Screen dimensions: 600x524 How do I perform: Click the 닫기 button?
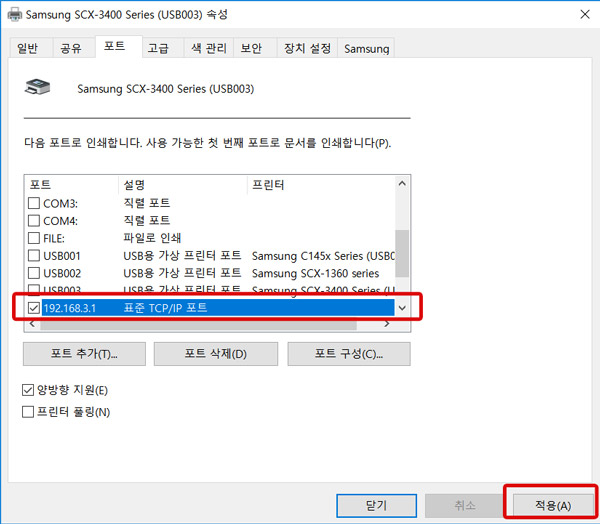click(x=377, y=506)
